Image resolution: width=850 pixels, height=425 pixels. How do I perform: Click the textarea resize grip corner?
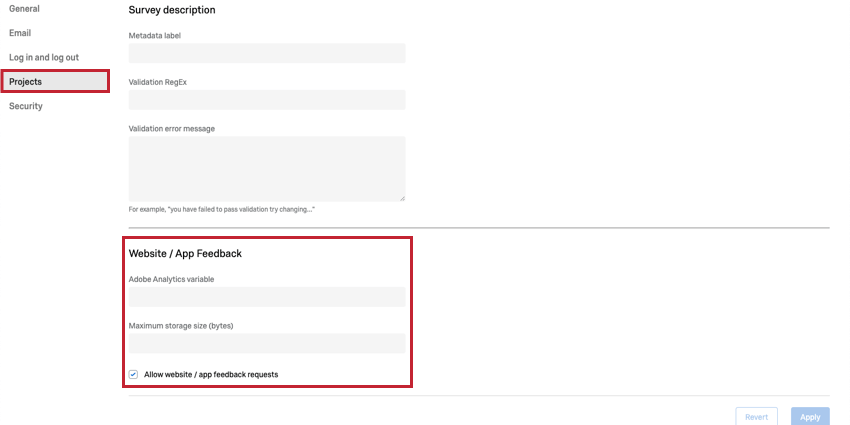pos(402,198)
